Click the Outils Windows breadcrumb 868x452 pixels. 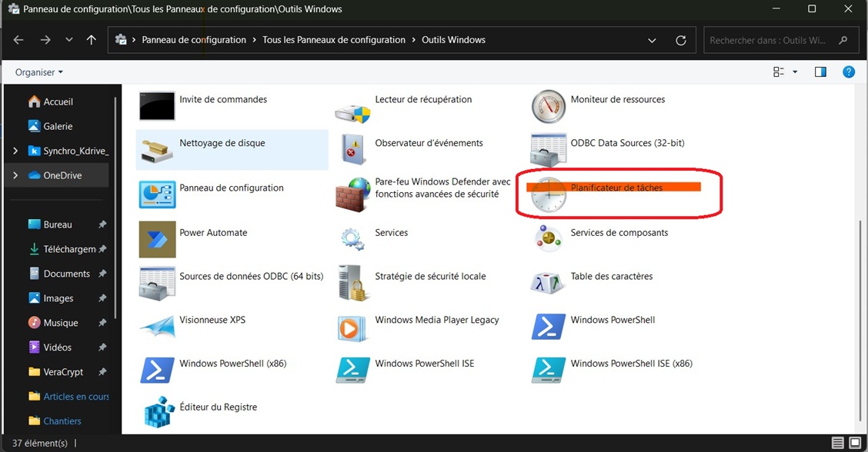453,40
